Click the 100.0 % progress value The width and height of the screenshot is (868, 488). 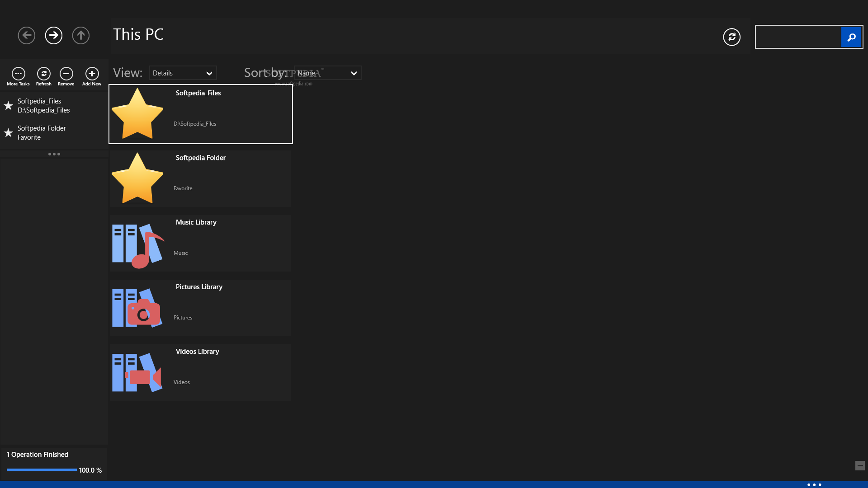coord(90,470)
